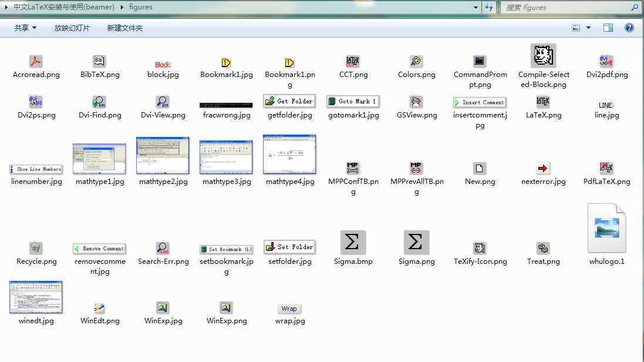Select the Colors.png file icon
The height and width of the screenshot is (362, 644).
pyautogui.click(x=416, y=62)
